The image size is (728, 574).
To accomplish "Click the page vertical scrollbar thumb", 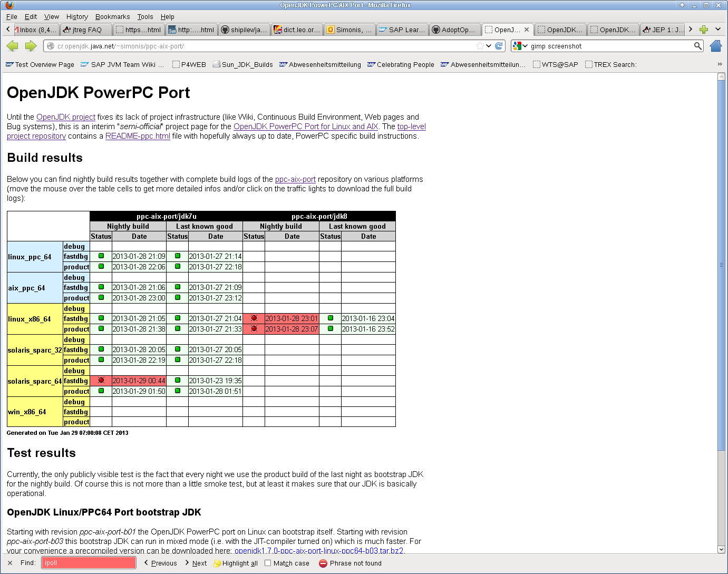I will point(721,265).
